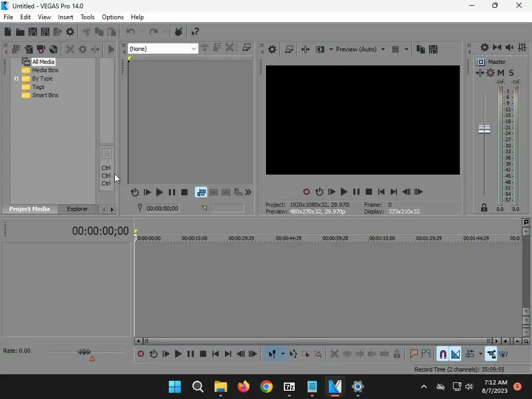The image size is (532, 399).
Task: Click the Master volume fader handle
Action: pyautogui.click(x=484, y=129)
